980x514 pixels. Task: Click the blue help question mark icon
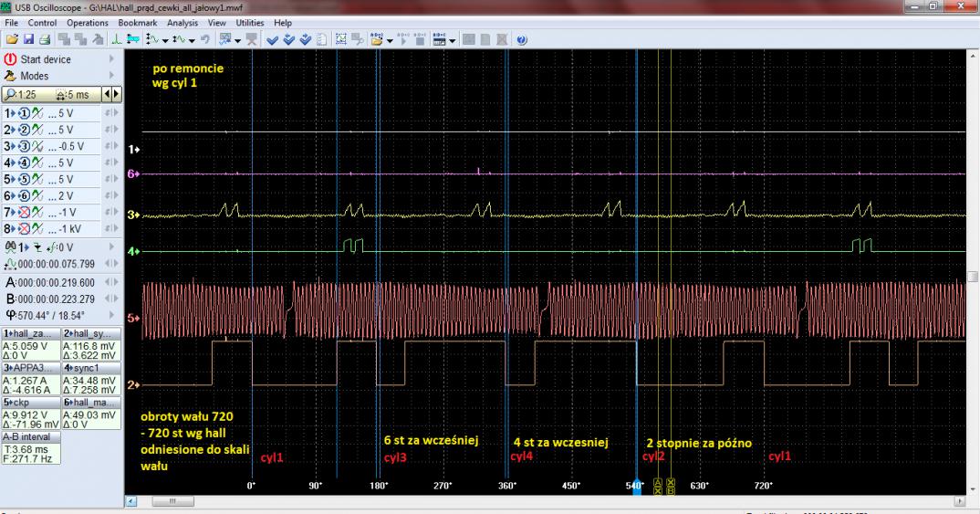pos(522,40)
